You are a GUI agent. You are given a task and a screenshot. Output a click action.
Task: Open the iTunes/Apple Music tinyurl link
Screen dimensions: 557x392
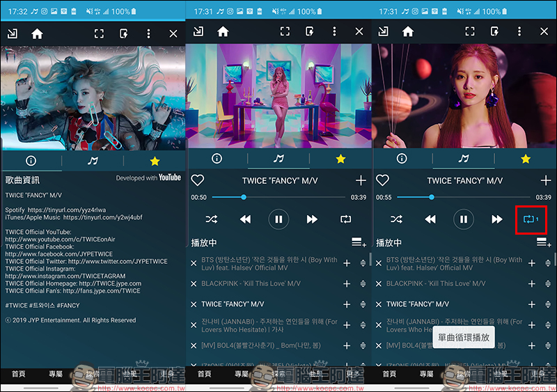(x=102, y=217)
